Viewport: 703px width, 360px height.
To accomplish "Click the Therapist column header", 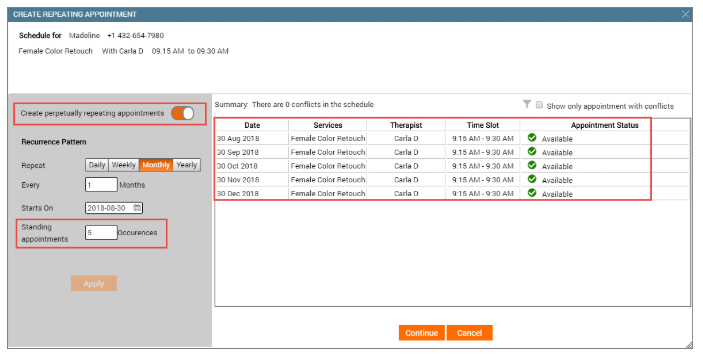I will [x=406, y=125].
